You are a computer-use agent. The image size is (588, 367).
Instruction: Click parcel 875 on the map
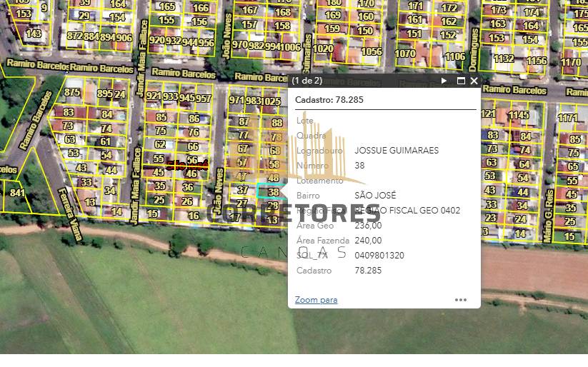point(72,93)
